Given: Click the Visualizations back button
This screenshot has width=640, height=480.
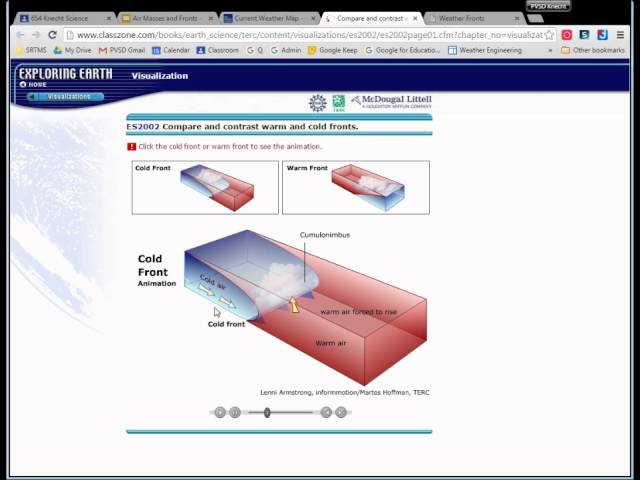Looking at the screenshot, I should 65,97.
